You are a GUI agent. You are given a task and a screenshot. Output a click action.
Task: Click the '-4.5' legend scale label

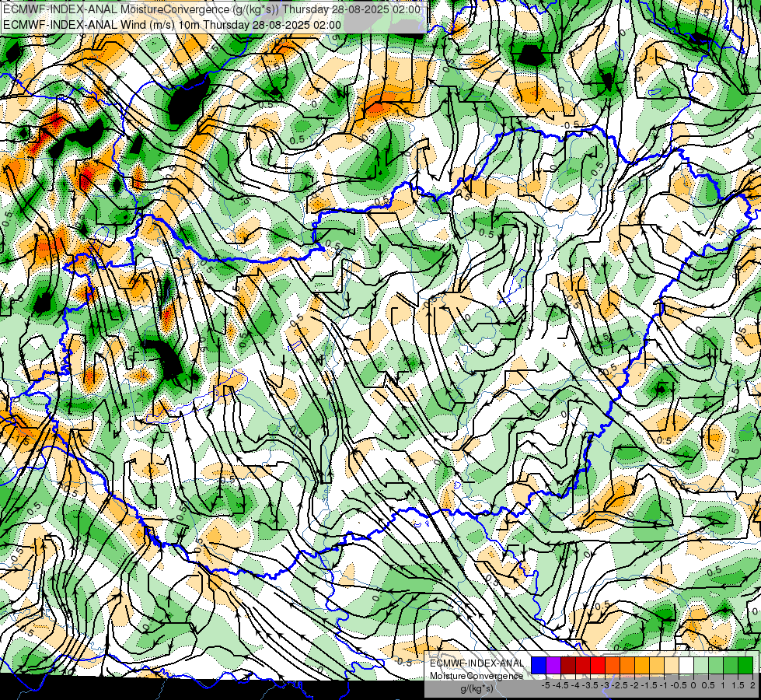561,685
